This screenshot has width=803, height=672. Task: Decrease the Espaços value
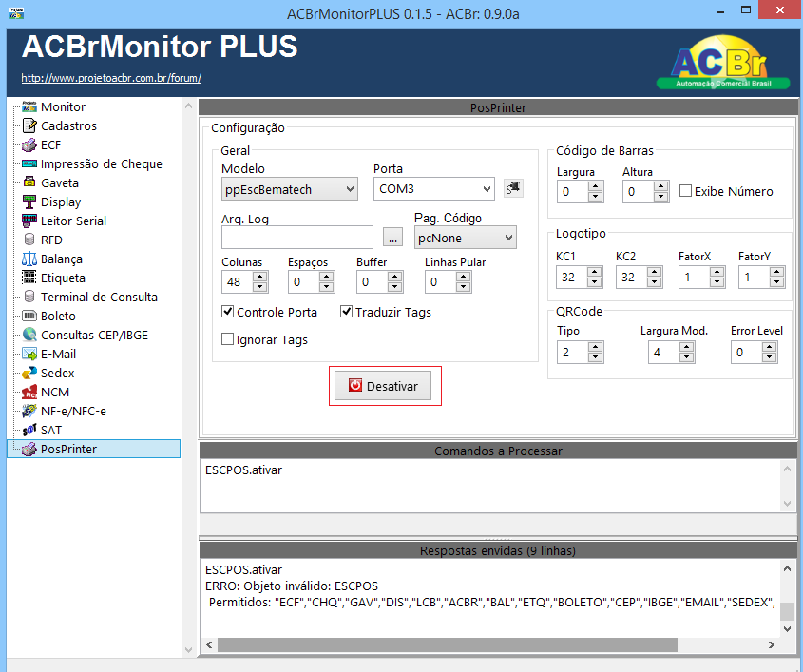click(326, 287)
